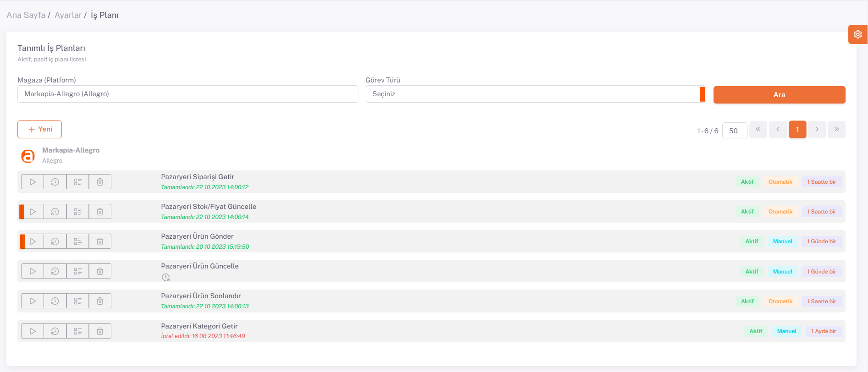This screenshot has height=372, width=868.
Task: Run the Pazaryeri Ürün Güncelle job
Action: click(33, 271)
